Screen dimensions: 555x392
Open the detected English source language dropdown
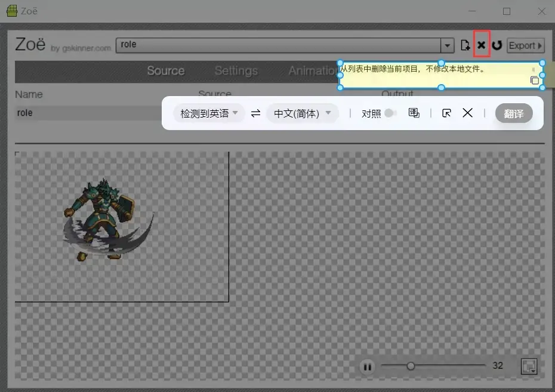pos(209,113)
